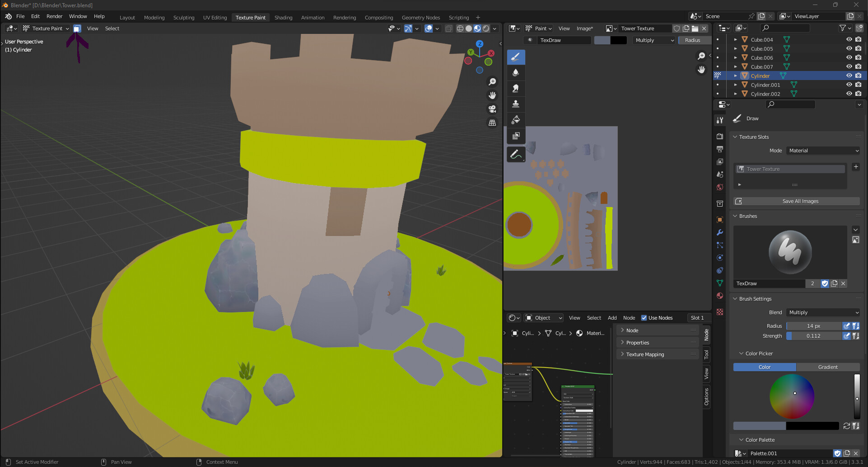Open the Paint mode dropdown in image editor
868x467 pixels.
538,28
